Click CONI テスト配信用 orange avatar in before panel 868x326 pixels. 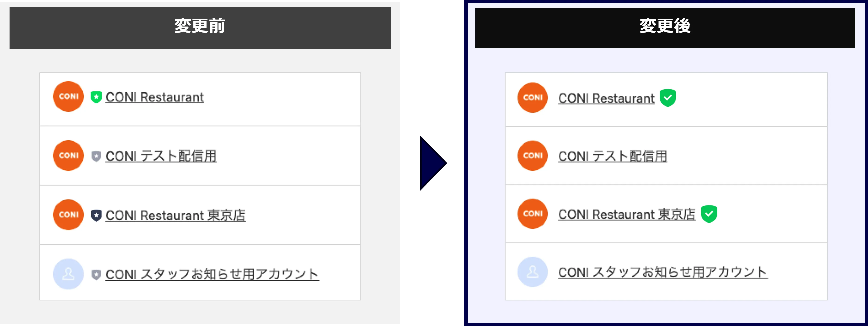pos(68,156)
